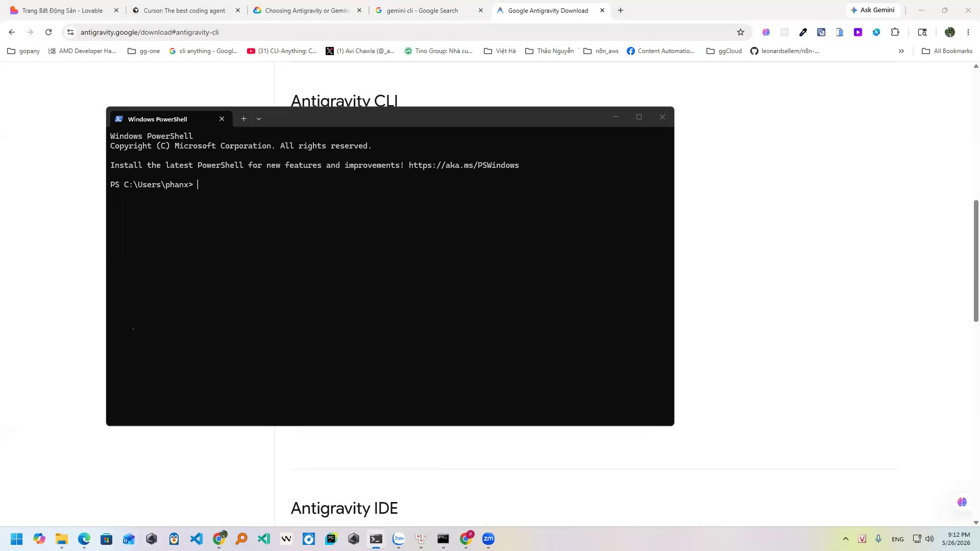Open a new PowerShell tab with the plus button
Screen dimensions: 980x551
[x=243, y=119]
